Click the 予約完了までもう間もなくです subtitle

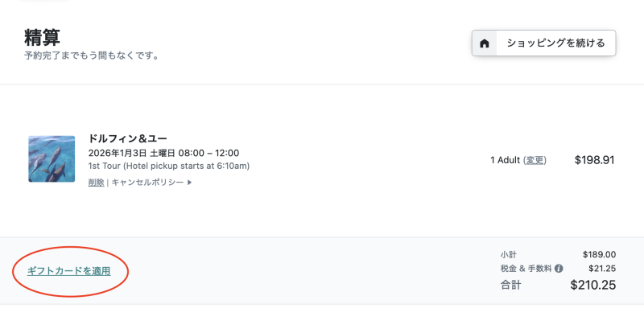[91, 56]
